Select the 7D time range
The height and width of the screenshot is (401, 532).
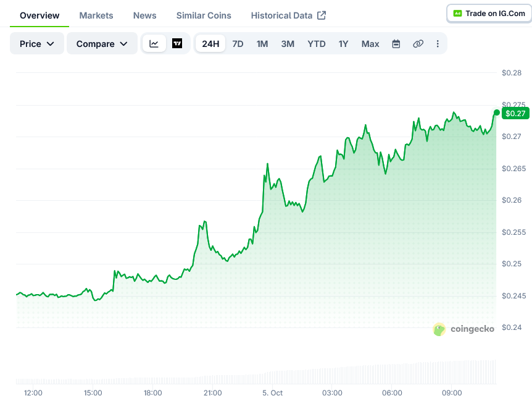click(238, 44)
